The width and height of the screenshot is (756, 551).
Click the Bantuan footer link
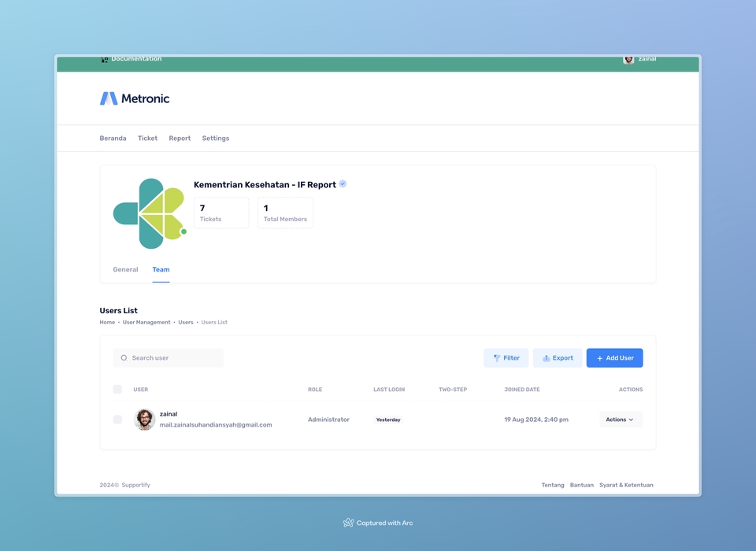pyautogui.click(x=581, y=485)
